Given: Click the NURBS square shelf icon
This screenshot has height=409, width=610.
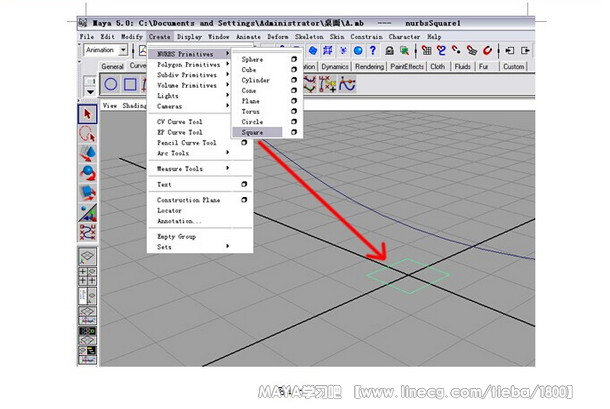Looking at the screenshot, I should click(x=130, y=84).
